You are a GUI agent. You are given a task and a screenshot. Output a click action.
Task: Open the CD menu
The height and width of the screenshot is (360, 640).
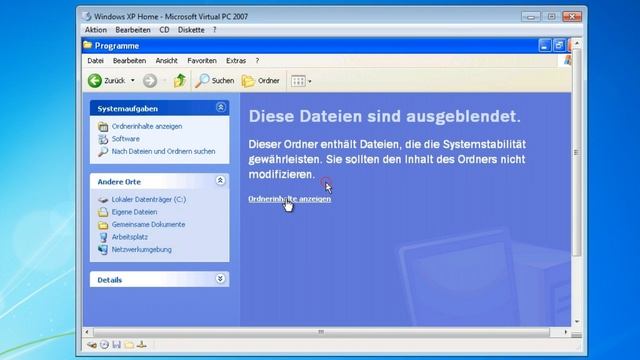click(x=164, y=30)
